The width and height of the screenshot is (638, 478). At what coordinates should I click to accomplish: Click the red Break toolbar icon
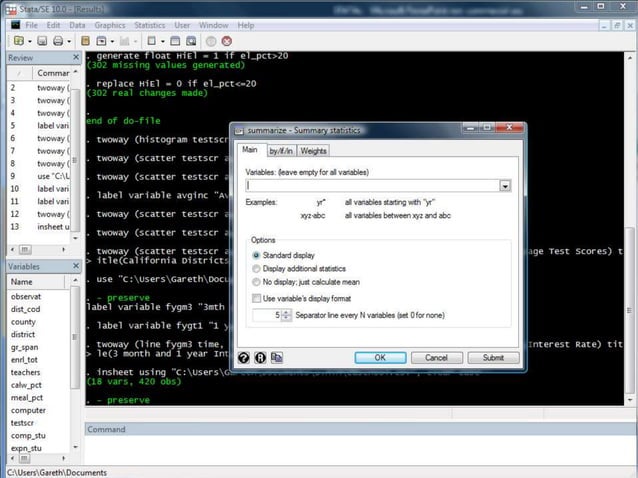coord(227,41)
